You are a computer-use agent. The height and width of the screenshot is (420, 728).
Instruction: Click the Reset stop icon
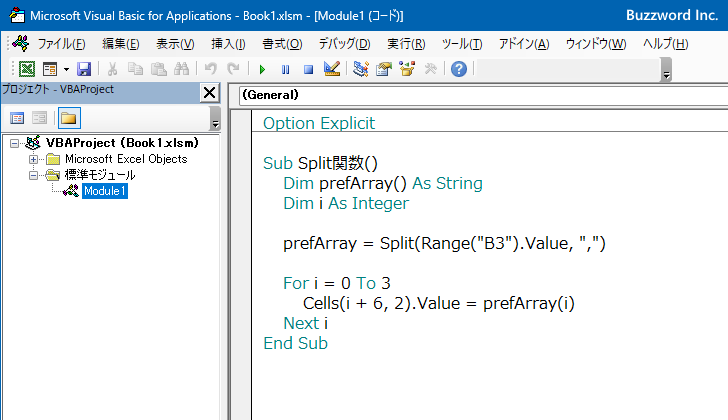tap(308, 70)
